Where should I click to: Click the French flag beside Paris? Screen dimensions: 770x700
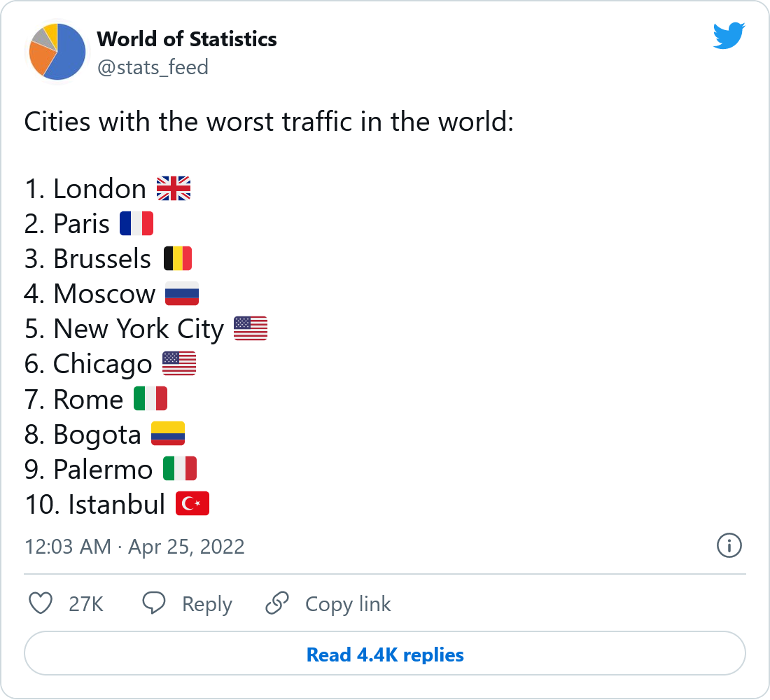coord(136,224)
